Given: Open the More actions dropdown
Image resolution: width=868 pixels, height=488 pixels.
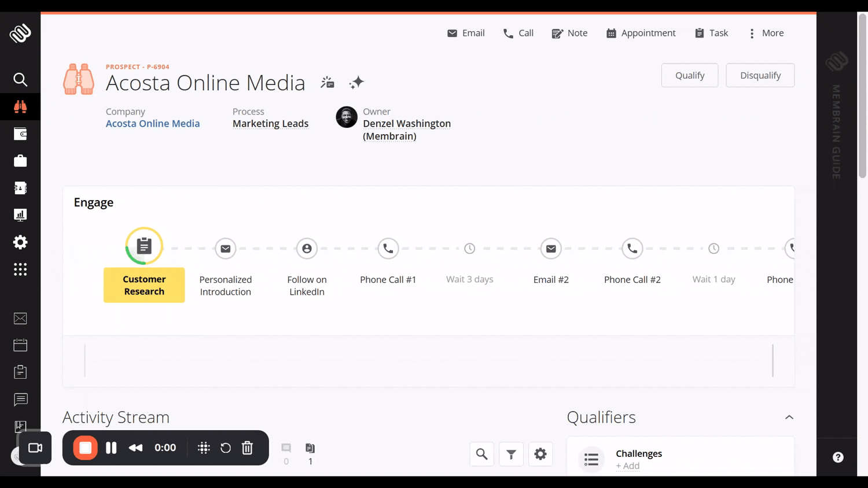Looking at the screenshot, I should tap(766, 34).
